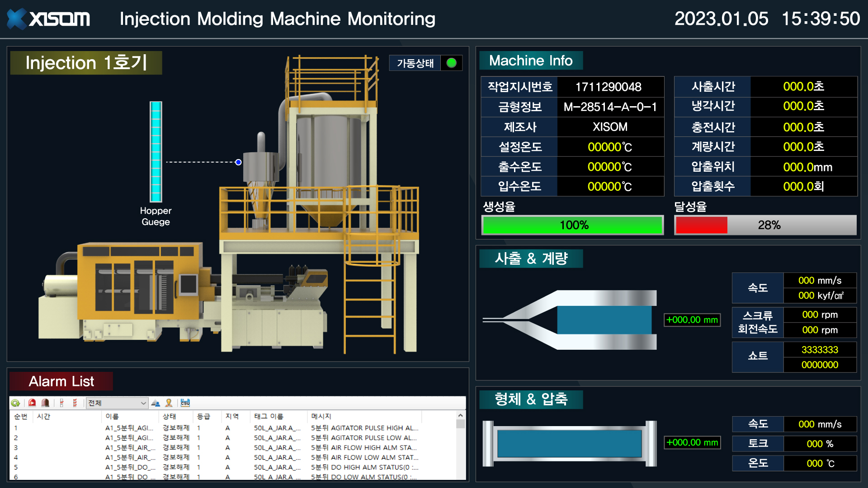Select the Hopper Guege connection point marker
The width and height of the screenshot is (868, 488).
tap(238, 162)
